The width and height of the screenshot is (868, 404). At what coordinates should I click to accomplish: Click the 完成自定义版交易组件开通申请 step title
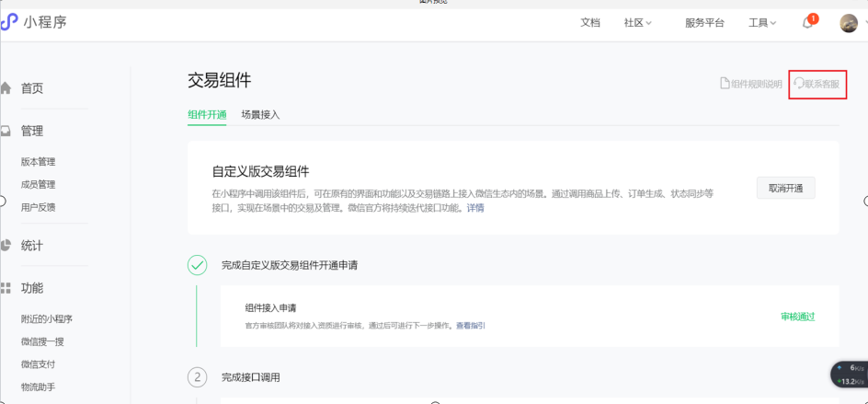290,265
